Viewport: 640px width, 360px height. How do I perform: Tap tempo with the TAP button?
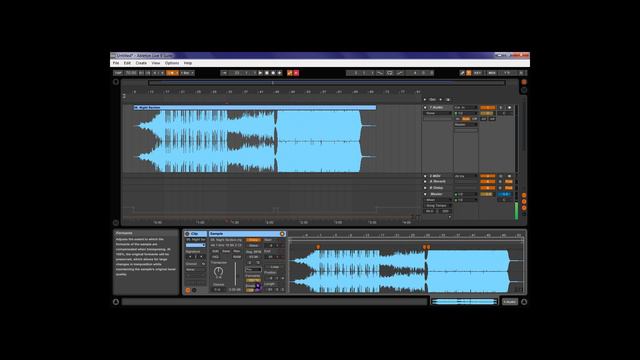118,73
